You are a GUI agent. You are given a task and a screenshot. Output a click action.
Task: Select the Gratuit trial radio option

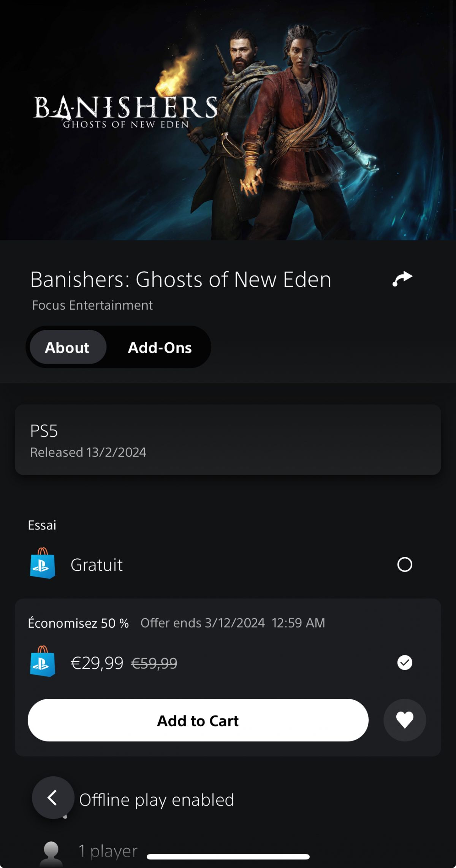(x=405, y=564)
